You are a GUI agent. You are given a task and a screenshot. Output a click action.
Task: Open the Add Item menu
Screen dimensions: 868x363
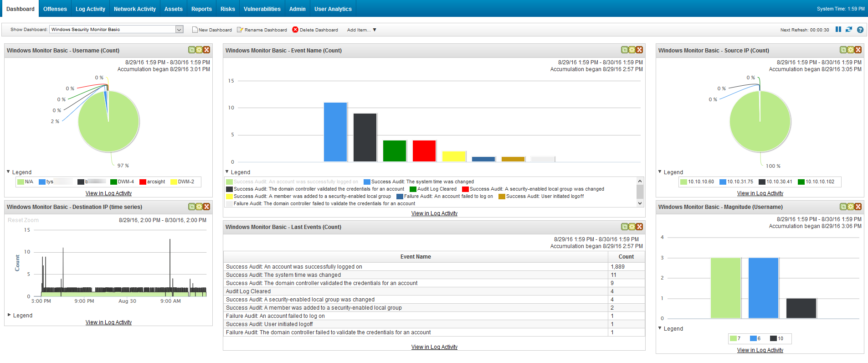[361, 30]
